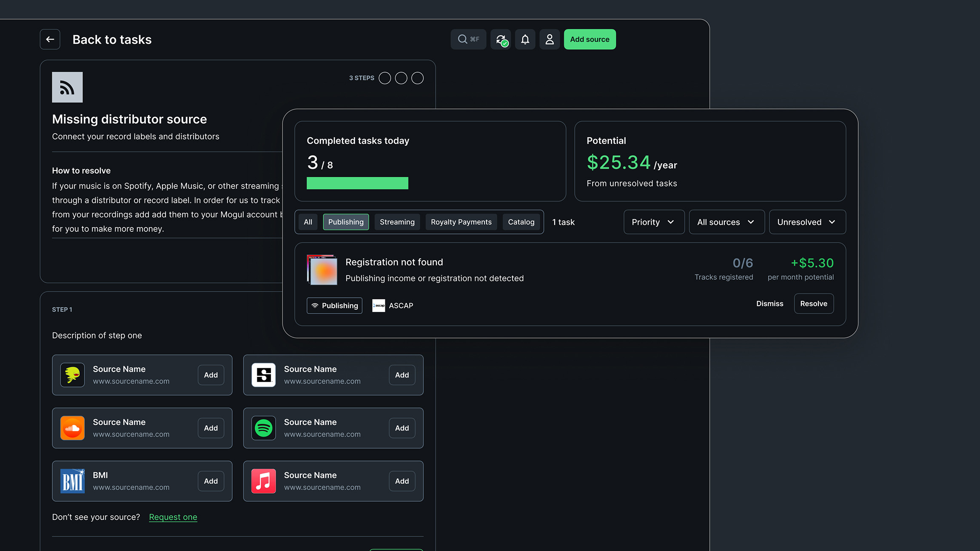Click the RSS distributor source icon
The width and height of the screenshot is (980, 551).
pyautogui.click(x=67, y=87)
